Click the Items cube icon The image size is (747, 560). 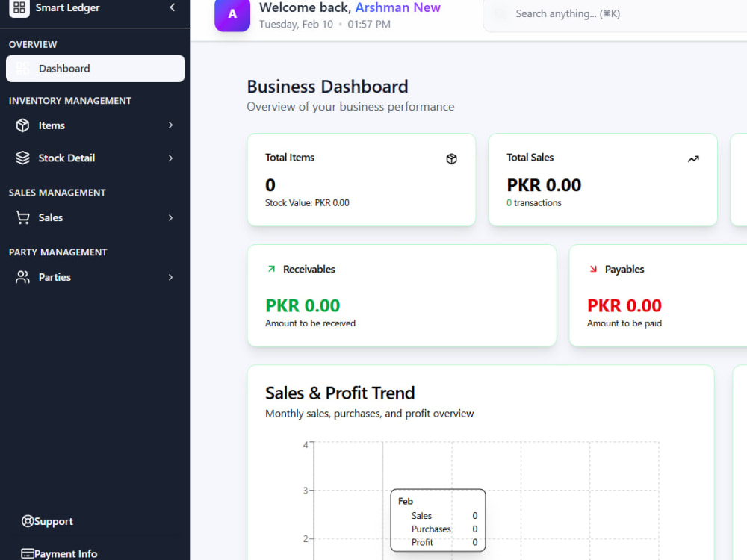tap(22, 125)
